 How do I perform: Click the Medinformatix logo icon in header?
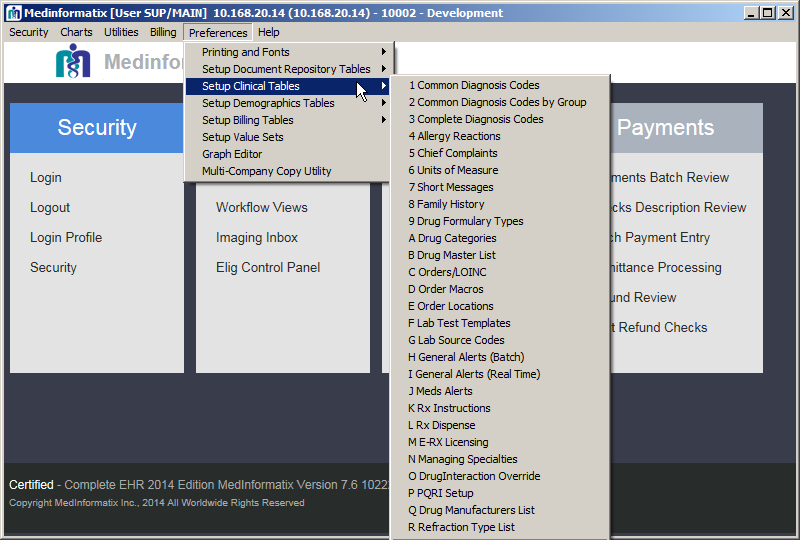[73, 61]
